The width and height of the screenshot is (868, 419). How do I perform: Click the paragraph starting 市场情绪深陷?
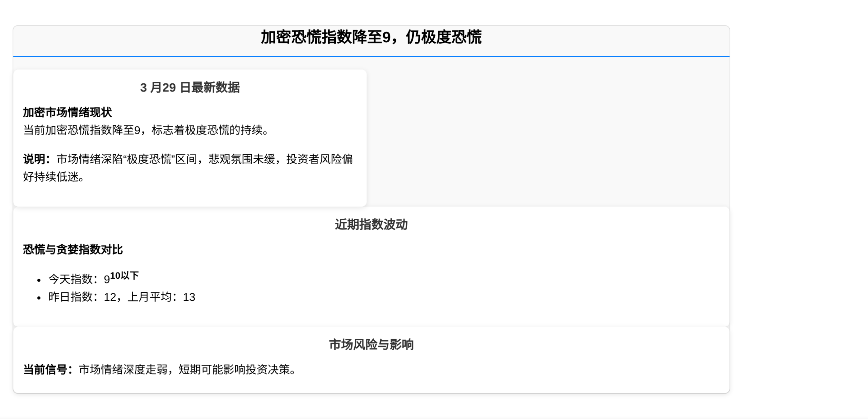[188, 168]
